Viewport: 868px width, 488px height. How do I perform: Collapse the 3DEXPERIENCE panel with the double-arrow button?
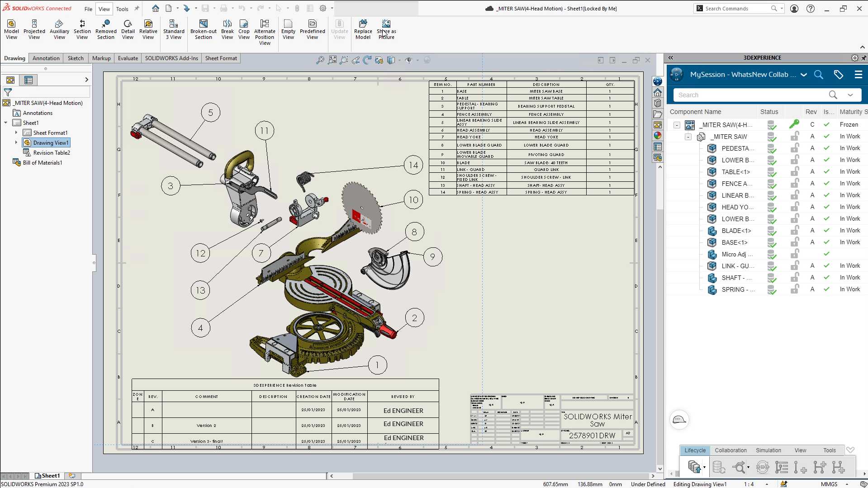(x=671, y=57)
